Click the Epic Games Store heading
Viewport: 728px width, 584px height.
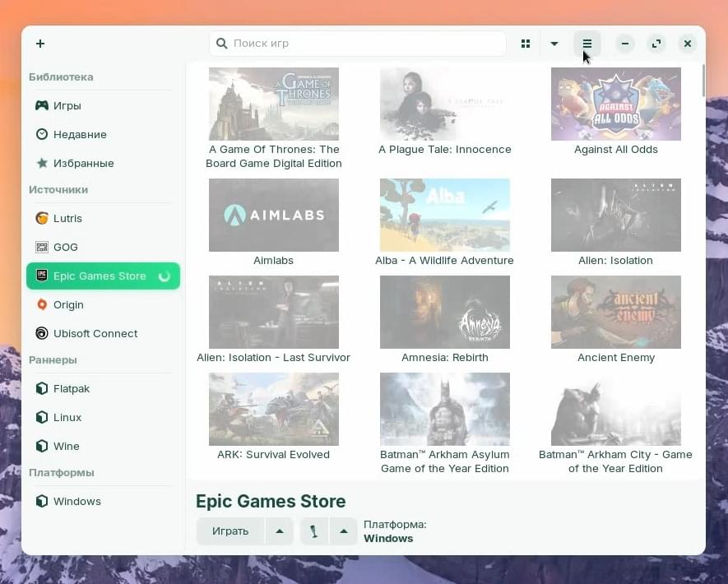[x=271, y=502]
